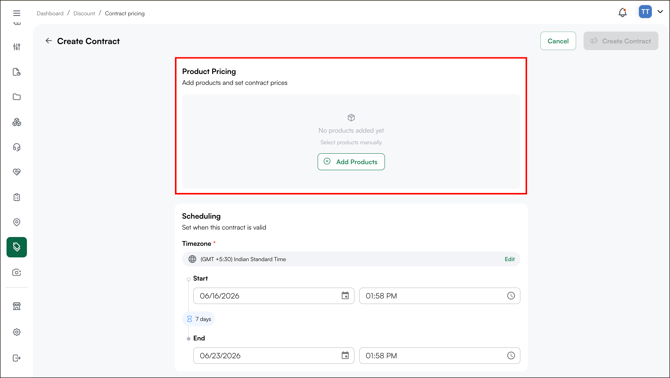670x378 pixels.
Task: Open the camera icon in the sidebar
Action: pos(17,273)
